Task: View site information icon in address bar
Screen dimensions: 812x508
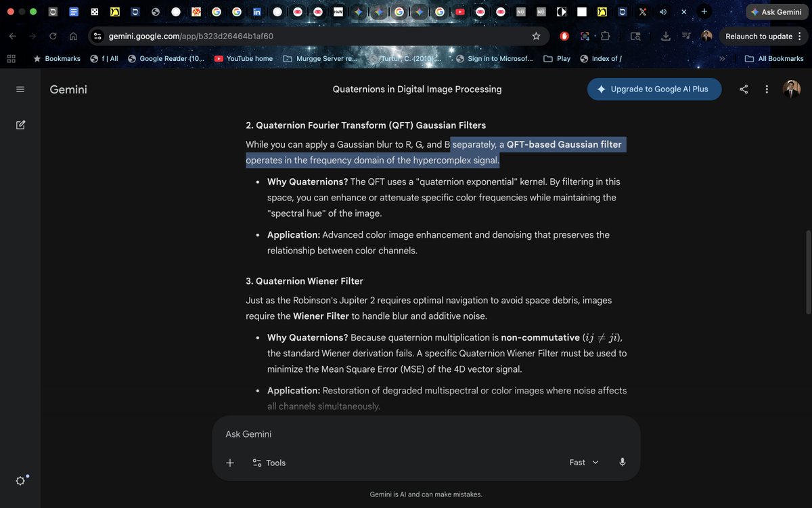Action: coord(97,36)
